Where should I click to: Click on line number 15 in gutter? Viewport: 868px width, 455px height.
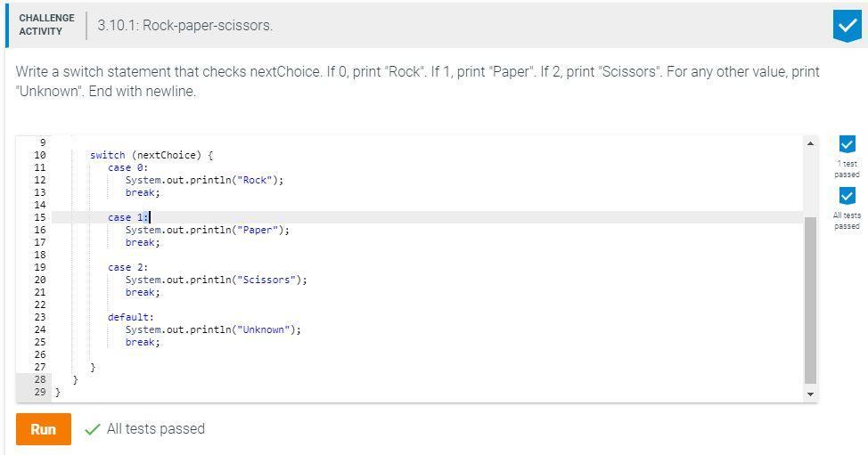pyautogui.click(x=39, y=217)
